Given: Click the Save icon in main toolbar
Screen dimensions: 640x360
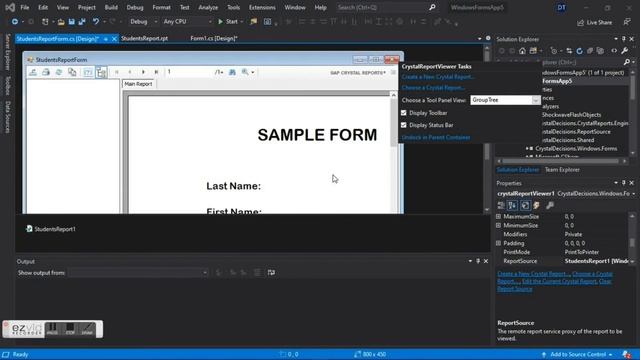Looking at the screenshot, I should pyautogui.click(x=71, y=22).
